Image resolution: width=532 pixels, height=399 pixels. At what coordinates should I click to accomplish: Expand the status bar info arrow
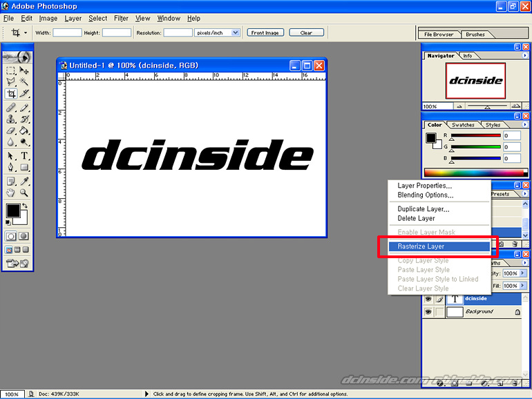pyautogui.click(x=146, y=394)
